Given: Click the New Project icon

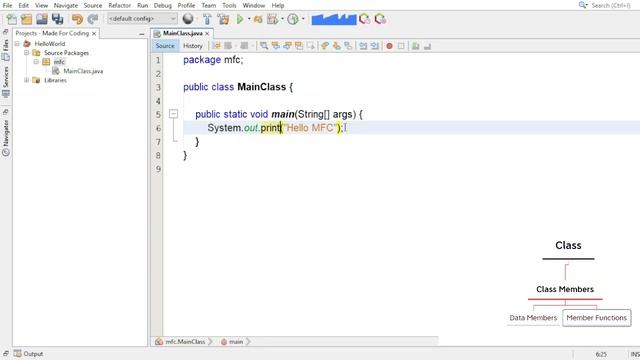Looking at the screenshot, I should point(27,19).
